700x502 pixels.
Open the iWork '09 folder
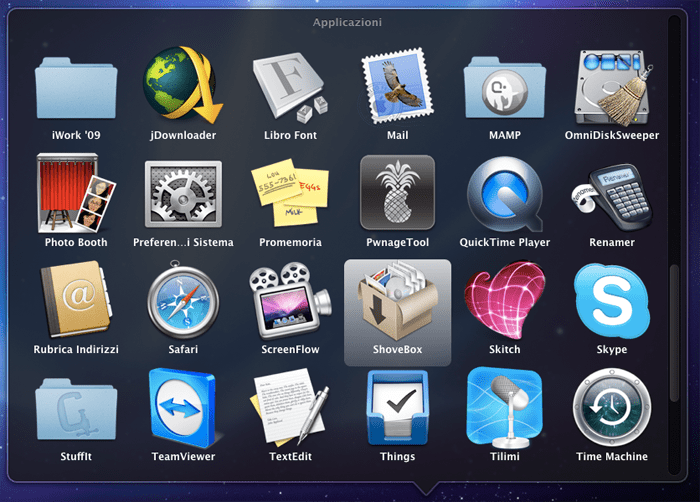tap(76, 88)
